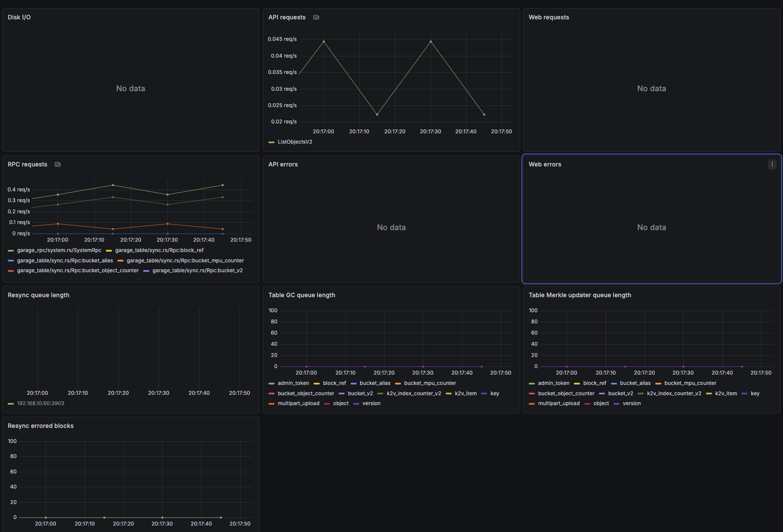Click the Resync errored blocks panel title
Screen dimensions: 783x532
pyautogui.click(x=40, y=425)
